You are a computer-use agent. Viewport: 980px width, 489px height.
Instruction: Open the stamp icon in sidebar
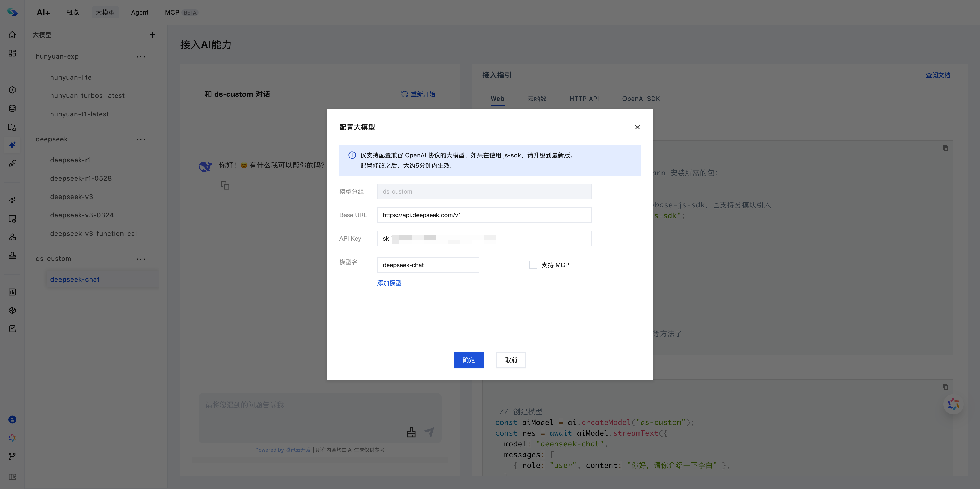[12, 255]
